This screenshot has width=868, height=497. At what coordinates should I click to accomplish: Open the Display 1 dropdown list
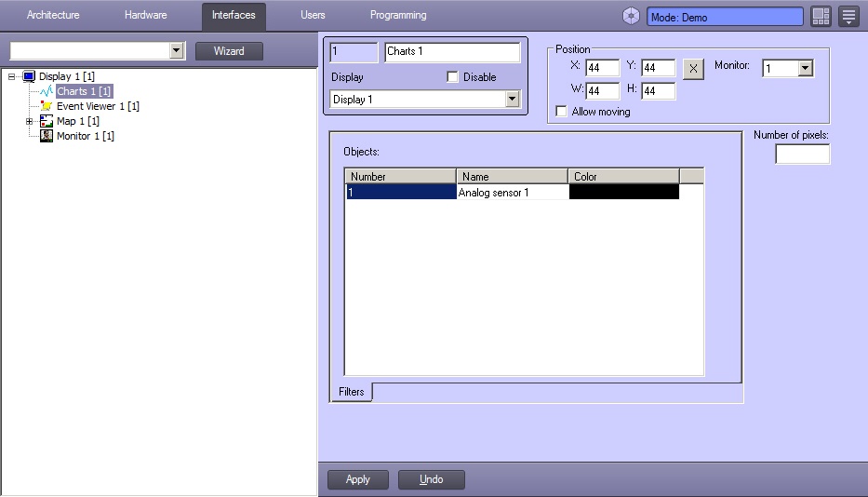click(x=512, y=100)
